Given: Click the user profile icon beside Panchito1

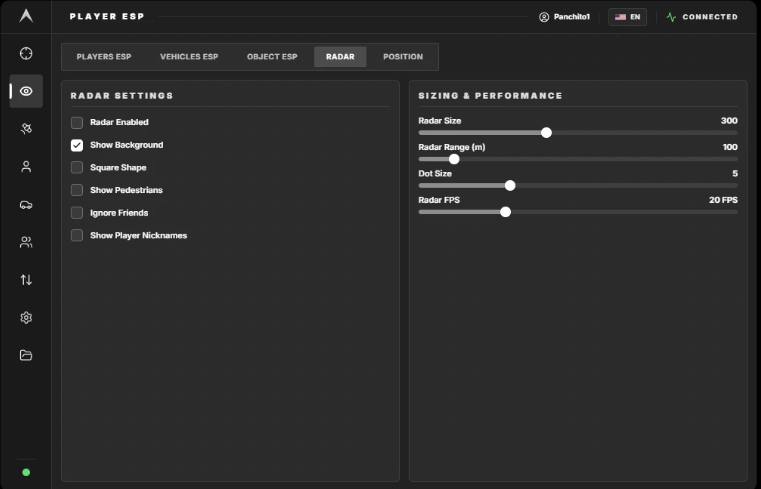Looking at the screenshot, I should point(544,17).
